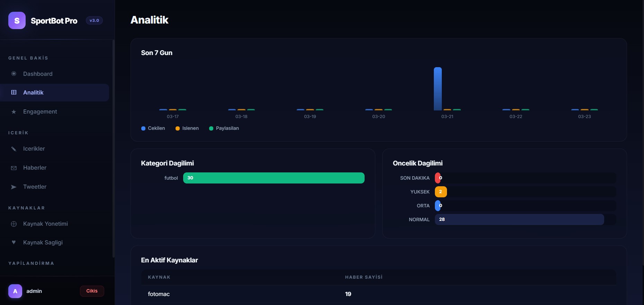Click the tall blue 03-21 bar
The width and height of the screenshot is (644, 305).
438,89
